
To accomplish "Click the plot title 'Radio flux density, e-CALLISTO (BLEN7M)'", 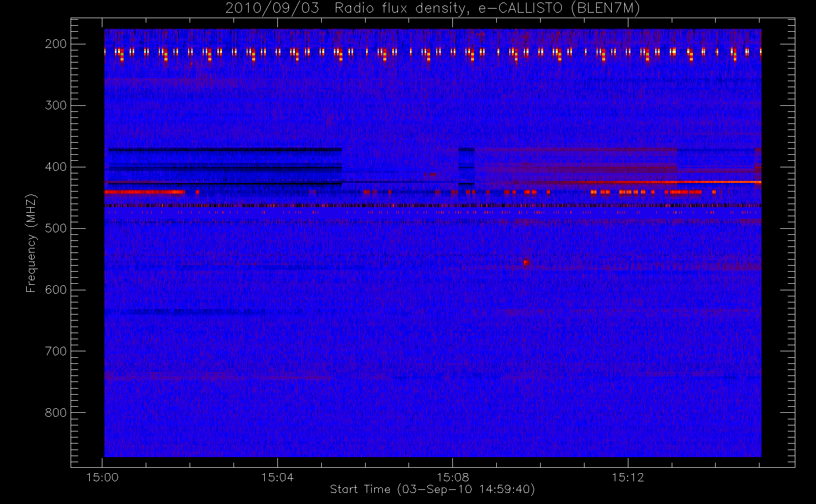I will click(x=487, y=9).
